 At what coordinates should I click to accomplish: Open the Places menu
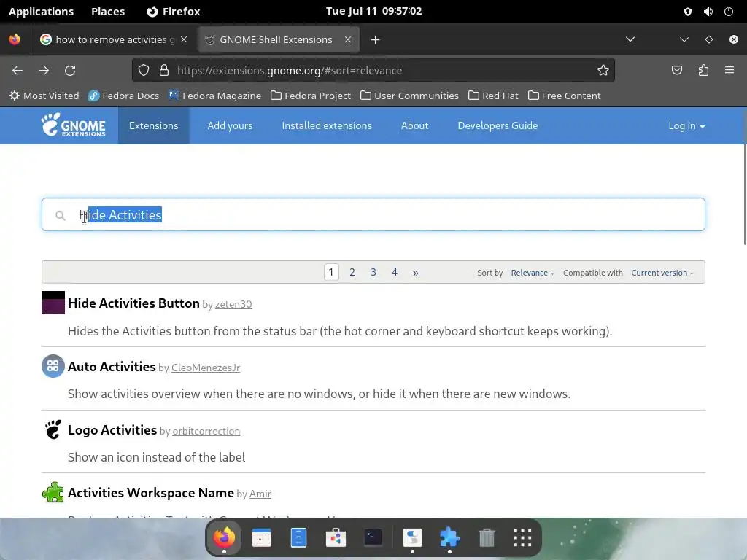pyautogui.click(x=108, y=12)
